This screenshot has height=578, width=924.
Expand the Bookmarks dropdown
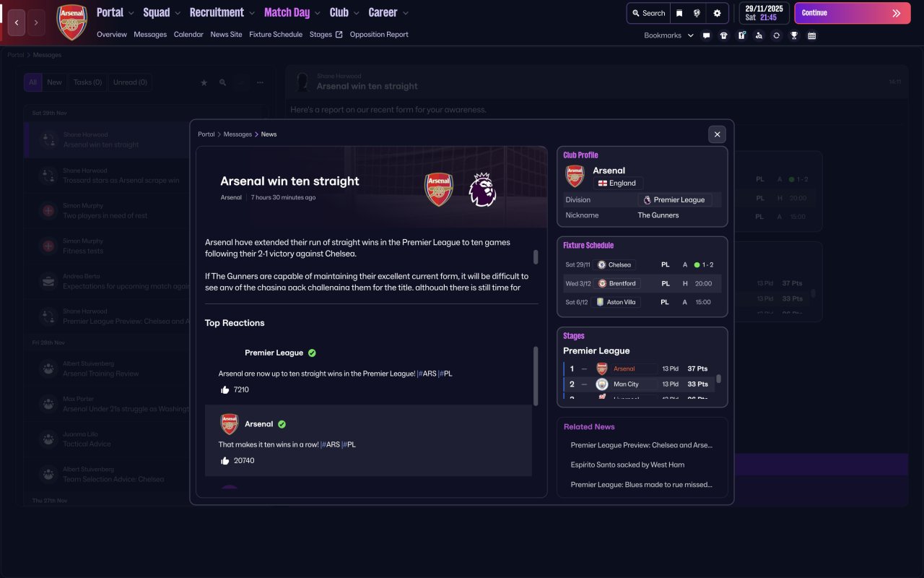tap(669, 35)
